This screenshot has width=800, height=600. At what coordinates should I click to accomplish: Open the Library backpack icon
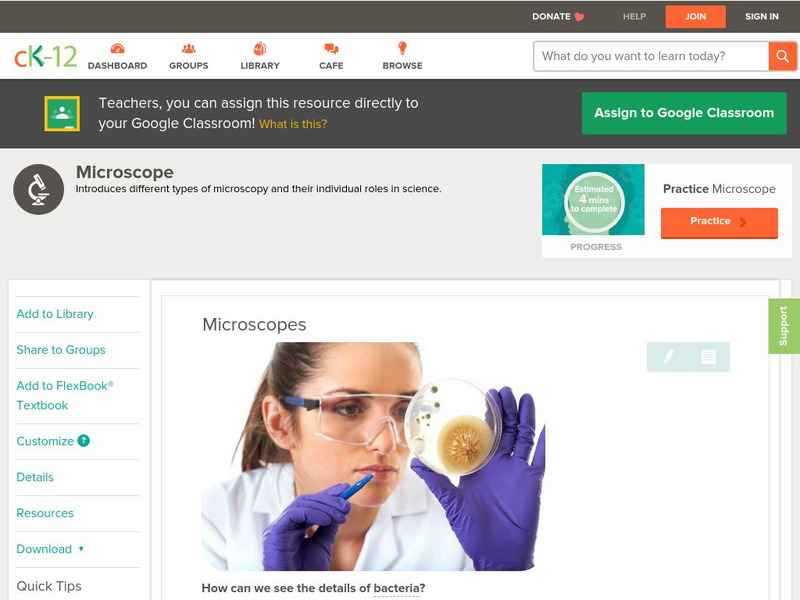point(260,49)
